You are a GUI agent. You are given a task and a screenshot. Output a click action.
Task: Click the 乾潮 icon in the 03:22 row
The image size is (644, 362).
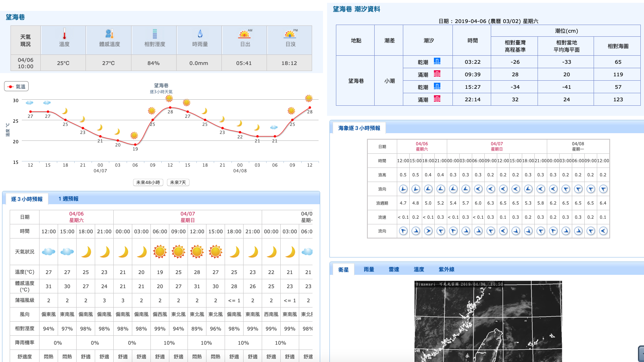(437, 61)
